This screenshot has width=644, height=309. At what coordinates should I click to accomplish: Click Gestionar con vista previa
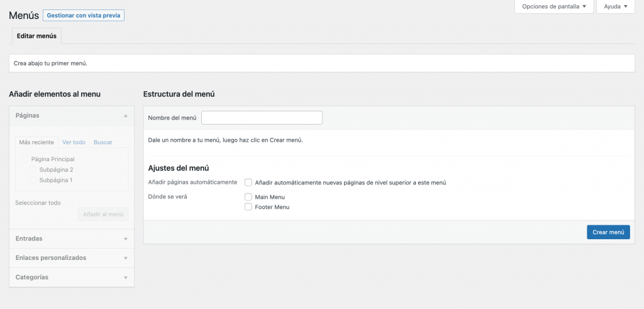(84, 15)
